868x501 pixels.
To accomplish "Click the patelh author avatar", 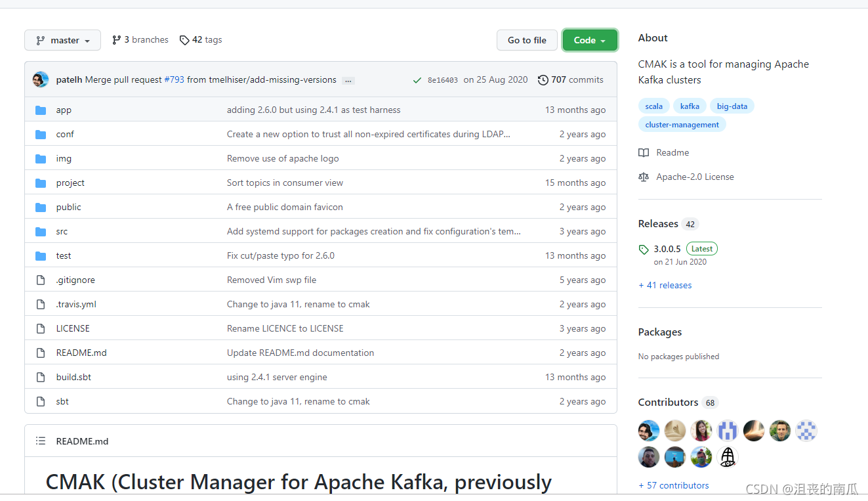I will click(41, 80).
